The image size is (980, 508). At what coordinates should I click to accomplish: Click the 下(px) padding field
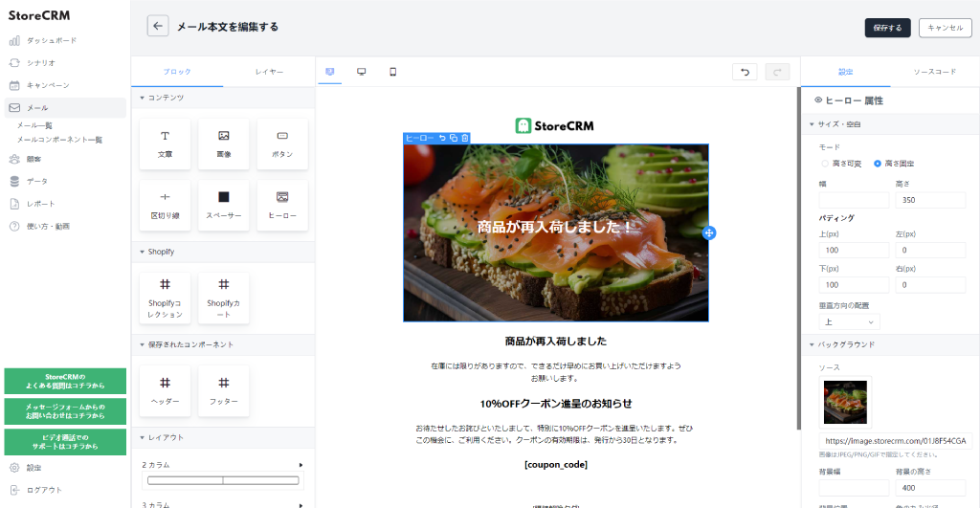coord(854,285)
